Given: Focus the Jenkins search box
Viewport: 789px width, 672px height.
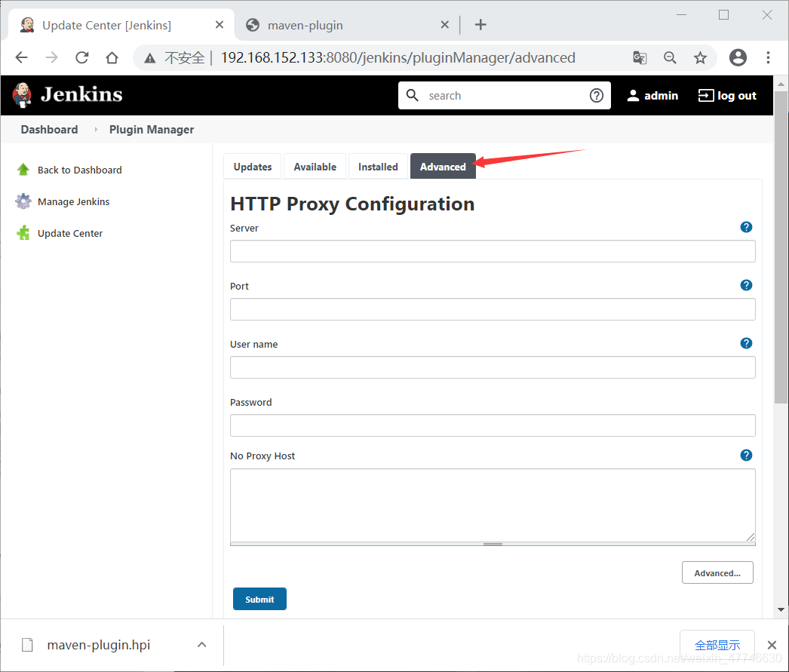Looking at the screenshot, I should coord(503,96).
